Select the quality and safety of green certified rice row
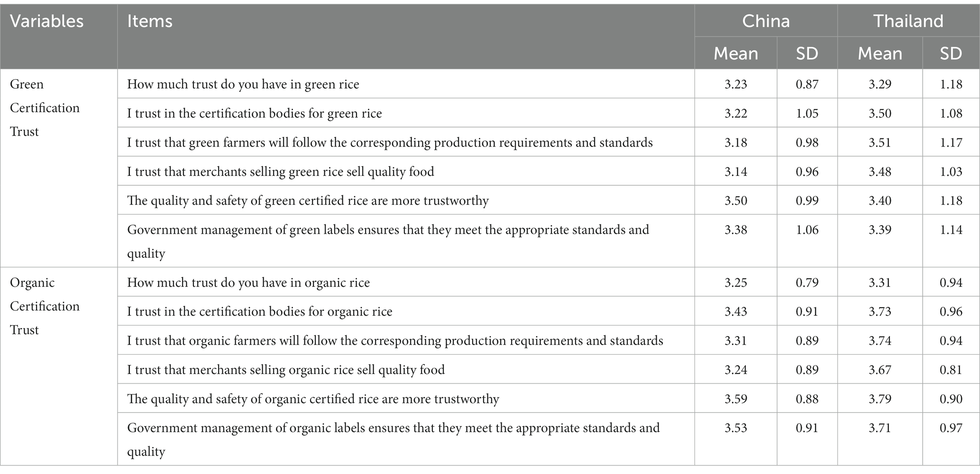Image resolution: width=980 pixels, height=474 pixels. [308, 201]
